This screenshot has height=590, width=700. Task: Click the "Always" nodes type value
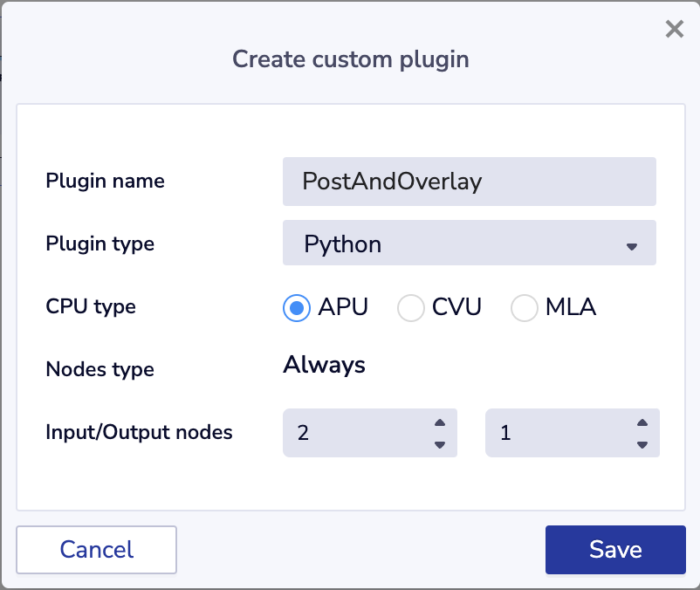pyautogui.click(x=324, y=365)
